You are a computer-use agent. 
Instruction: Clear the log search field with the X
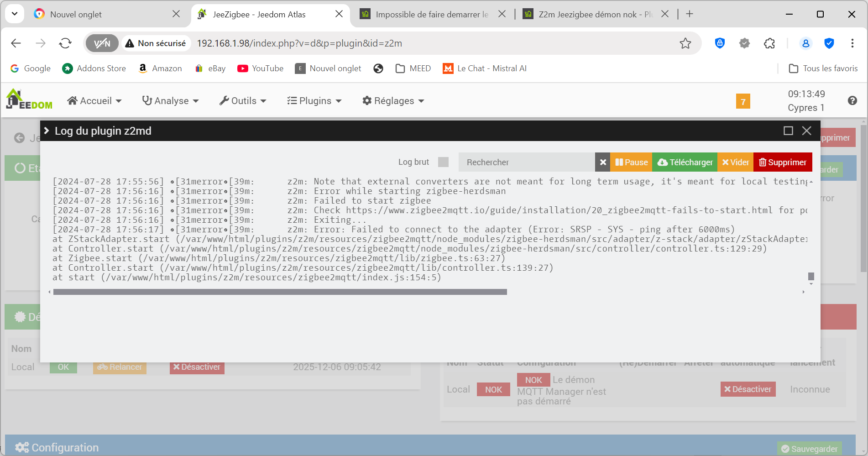click(603, 162)
